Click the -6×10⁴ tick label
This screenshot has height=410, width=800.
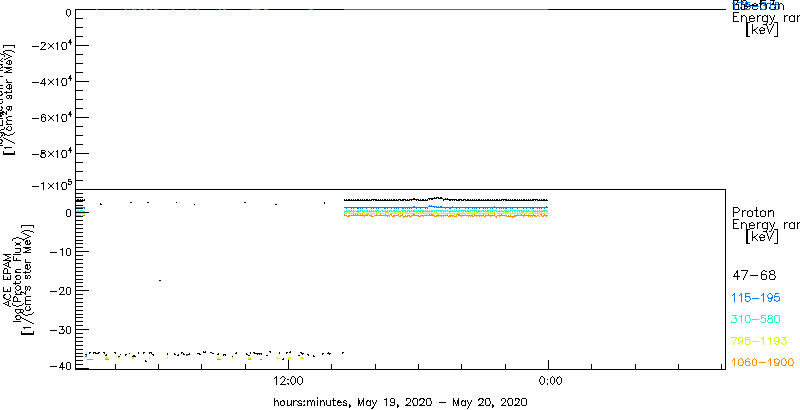[52, 118]
